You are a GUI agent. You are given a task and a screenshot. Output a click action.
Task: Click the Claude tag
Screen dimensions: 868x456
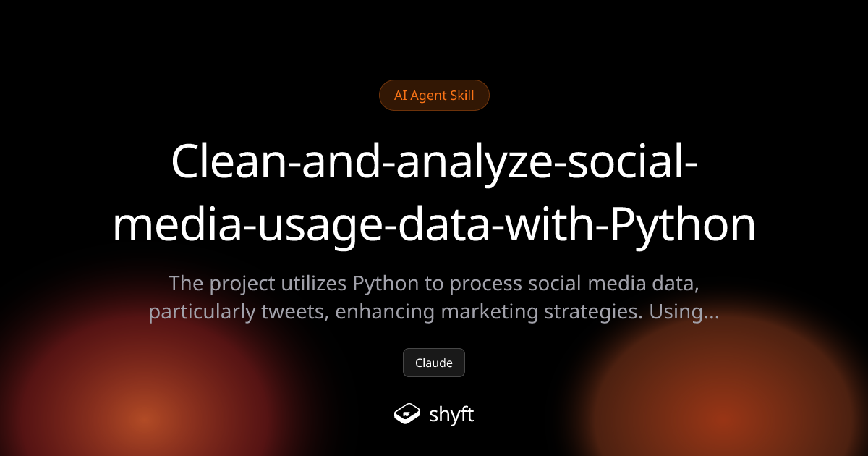click(434, 363)
